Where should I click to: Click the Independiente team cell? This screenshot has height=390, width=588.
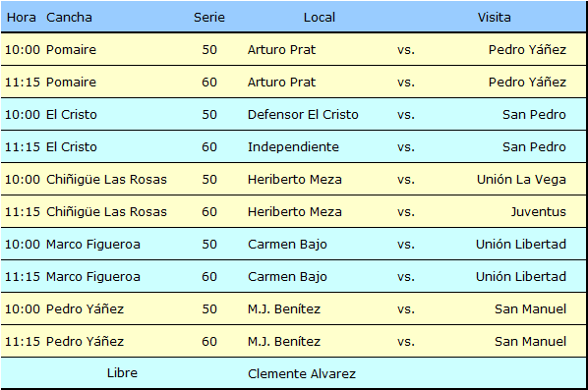pos(293,146)
